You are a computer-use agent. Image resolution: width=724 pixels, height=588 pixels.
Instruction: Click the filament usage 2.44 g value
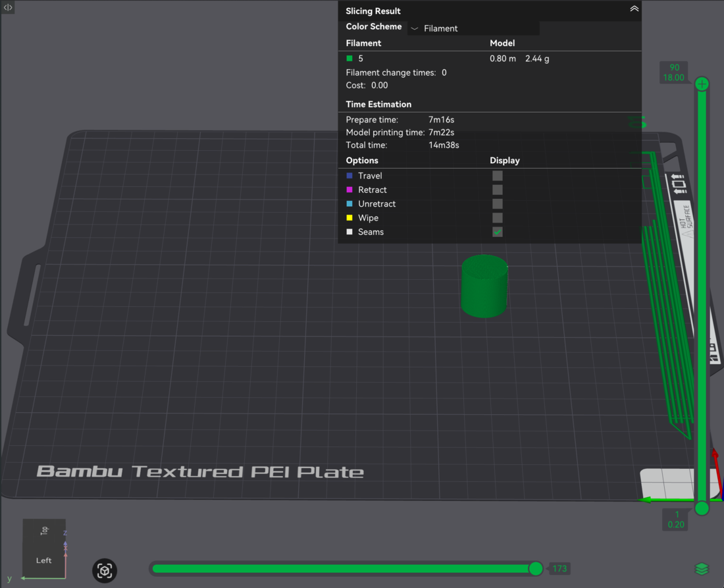[537, 59]
